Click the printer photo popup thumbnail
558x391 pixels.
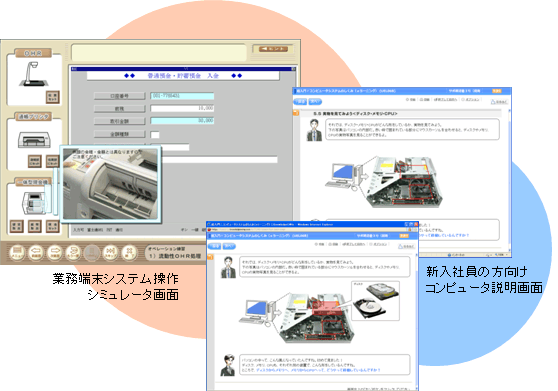110,184
